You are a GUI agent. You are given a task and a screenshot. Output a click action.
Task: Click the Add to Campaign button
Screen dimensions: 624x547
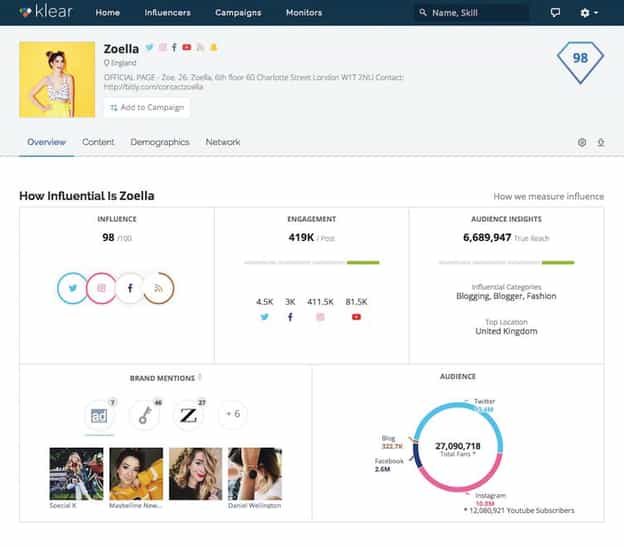click(x=147, y=107)
